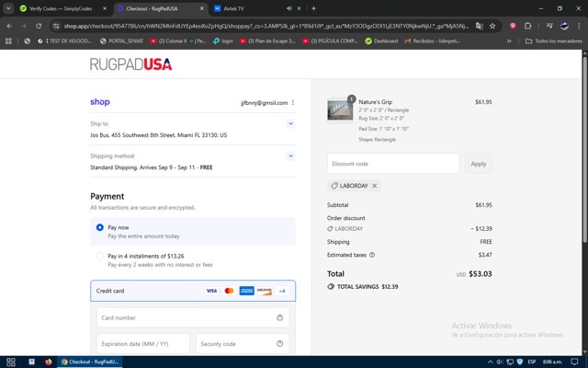Viewport: 588px width, 368px height.
Task: Select Pay in 4 installments option
Action: point(193,259)
